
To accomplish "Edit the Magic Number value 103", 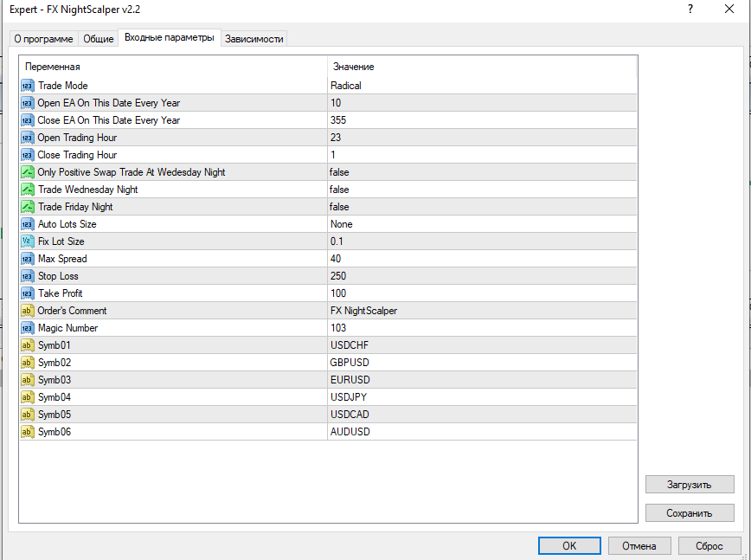I will pyautogui.click(x=338, y=328).
